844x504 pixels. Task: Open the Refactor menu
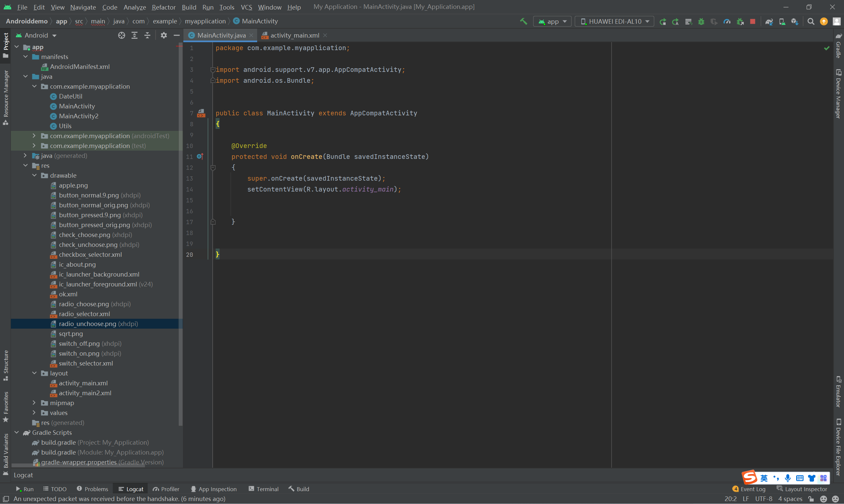[x=164, y=7]
